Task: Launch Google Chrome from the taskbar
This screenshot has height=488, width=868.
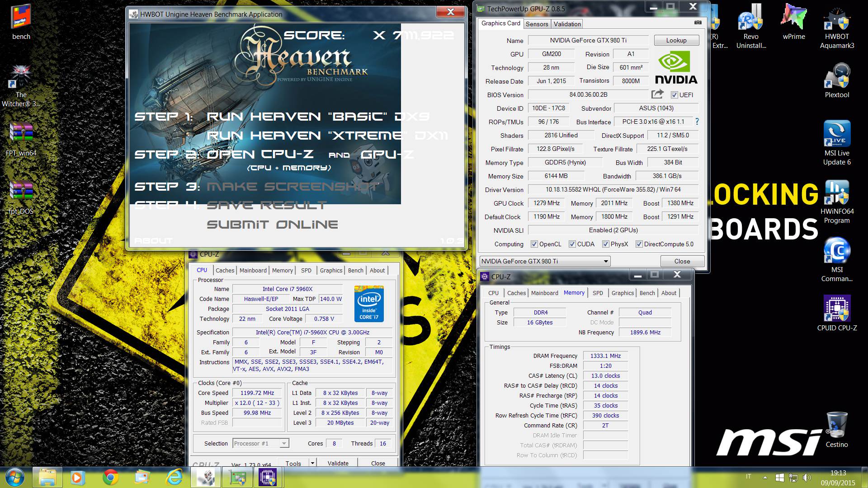Action: pyautogui.click(x=110, y=477)
